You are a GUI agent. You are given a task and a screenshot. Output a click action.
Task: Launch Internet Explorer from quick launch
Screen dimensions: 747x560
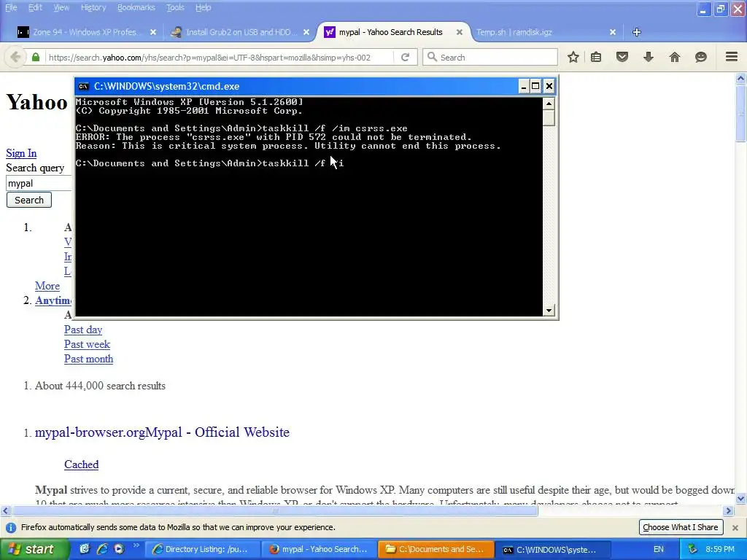pos(101,549)
